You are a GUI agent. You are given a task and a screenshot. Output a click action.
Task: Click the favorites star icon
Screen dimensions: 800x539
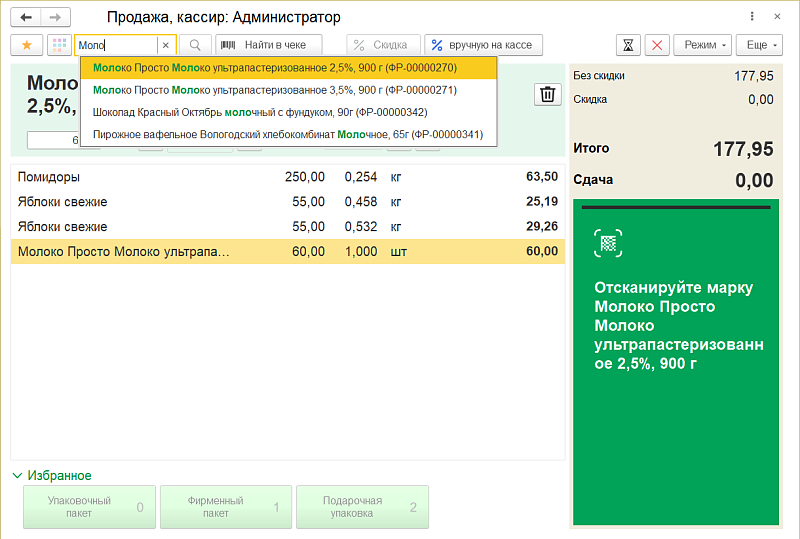tap(26, 45)
